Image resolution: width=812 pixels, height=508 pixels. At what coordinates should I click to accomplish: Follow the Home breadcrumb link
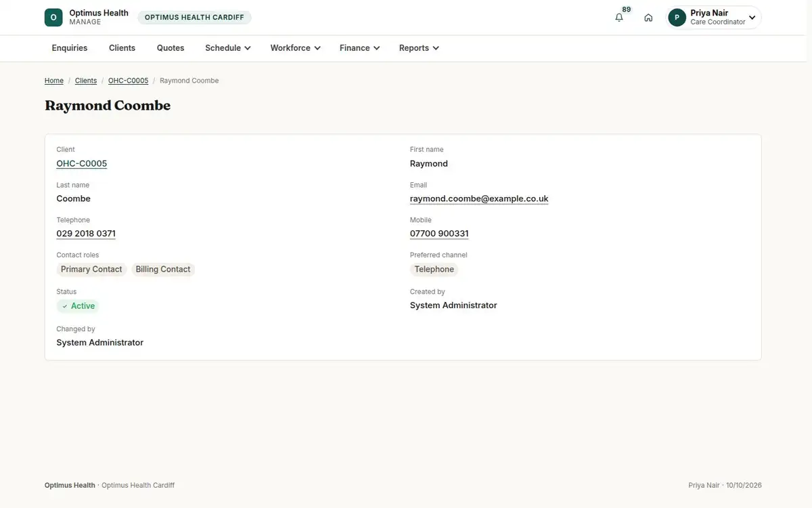pyautogui.click(x=54, y=81)
